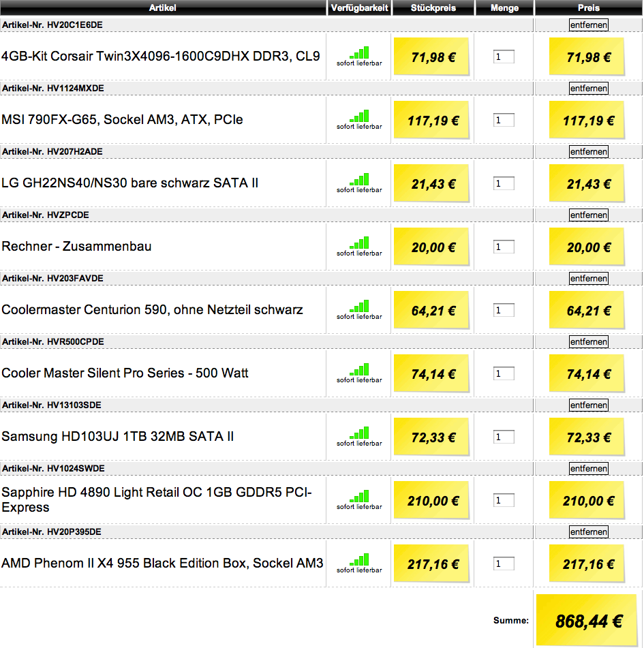The width and height of the screenshot is (644, 648).
Task: Click article number label HV20C1E6DE
Action: (x=52, y=25)
